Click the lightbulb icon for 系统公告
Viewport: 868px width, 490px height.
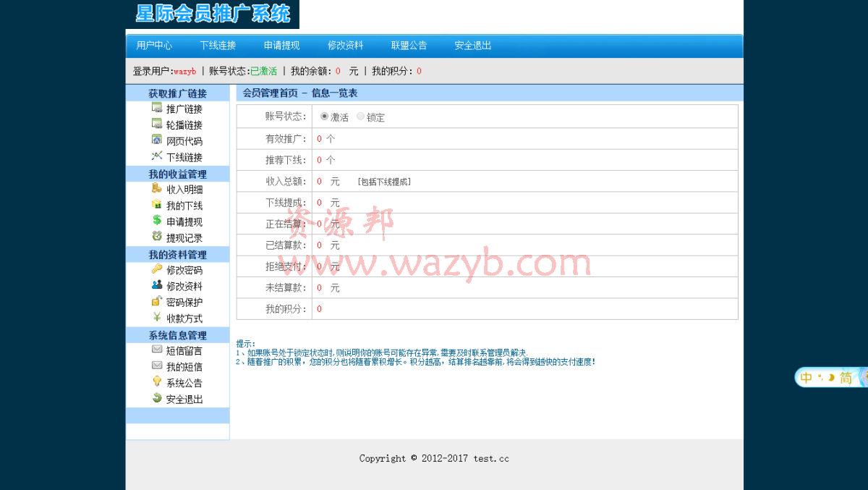click(157, 381)
